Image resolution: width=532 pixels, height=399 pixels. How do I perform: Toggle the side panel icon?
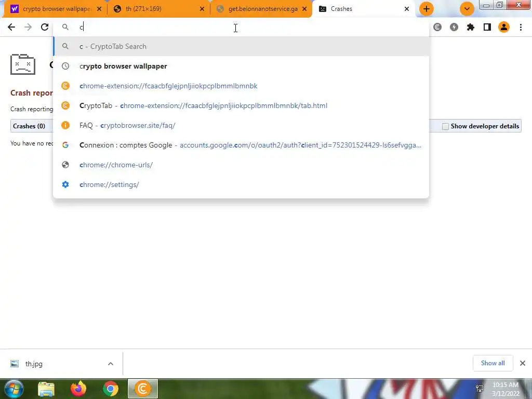coord(487,27)
